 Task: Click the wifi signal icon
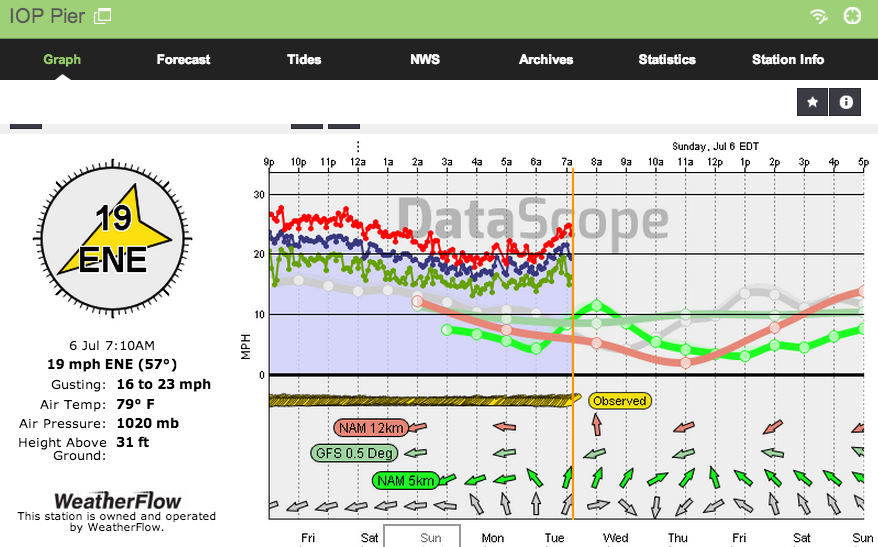pyautogui.click(x=819, y=16)
